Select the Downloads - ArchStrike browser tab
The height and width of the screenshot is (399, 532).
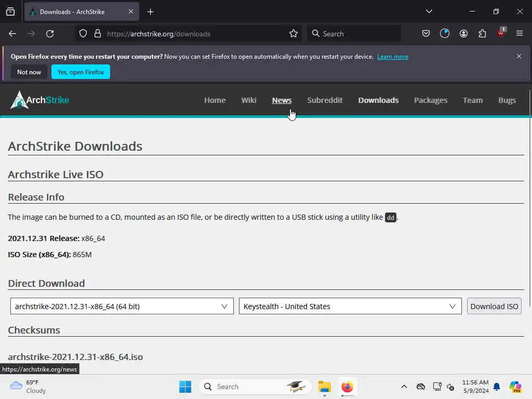(x=82, y=11)
